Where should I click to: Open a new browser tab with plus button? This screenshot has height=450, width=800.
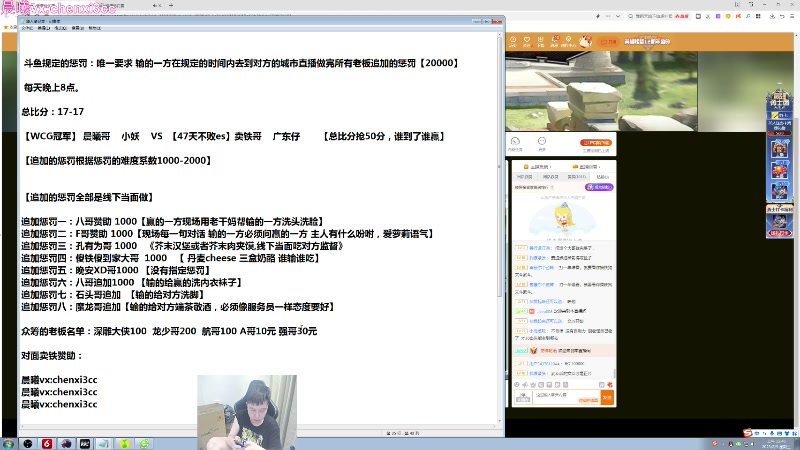(171, 5)
